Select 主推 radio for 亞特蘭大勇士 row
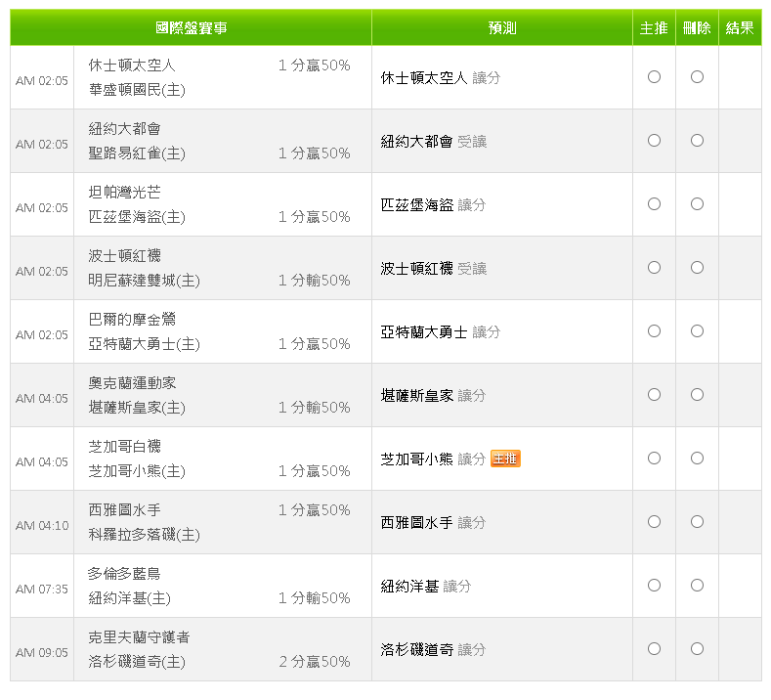The height and width of the screenshot is (700, 771). pyautogui.click(x=654, y=331)
